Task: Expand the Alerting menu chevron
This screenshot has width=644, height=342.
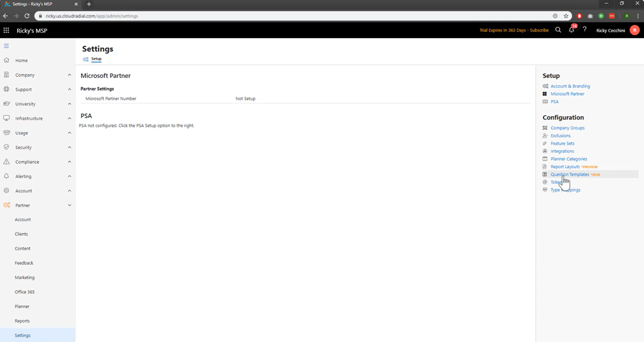Action: click(70, 176)
